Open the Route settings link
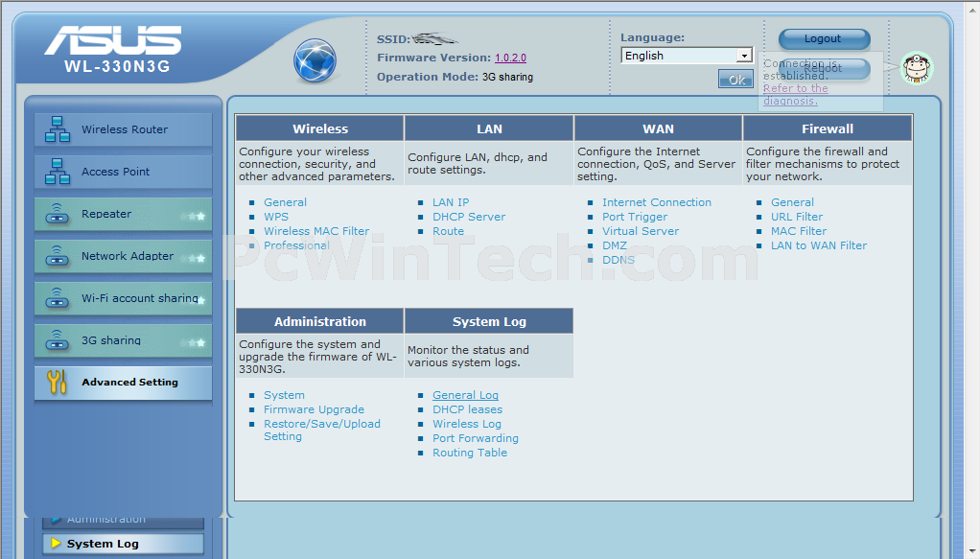 tap(448, 231)
